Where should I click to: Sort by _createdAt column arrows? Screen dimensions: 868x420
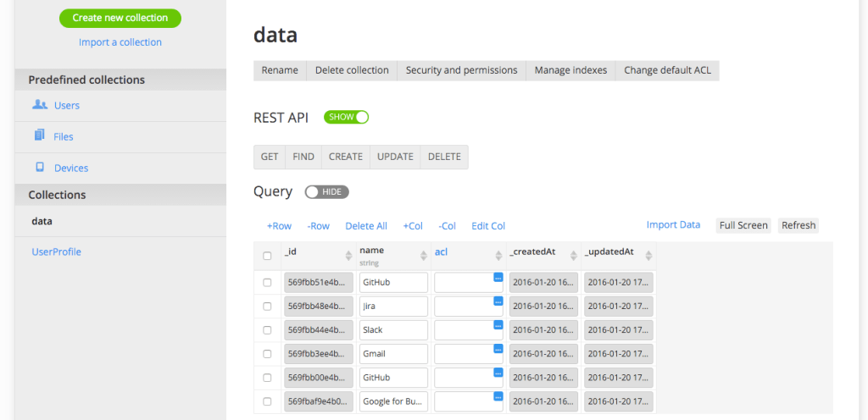573,255
